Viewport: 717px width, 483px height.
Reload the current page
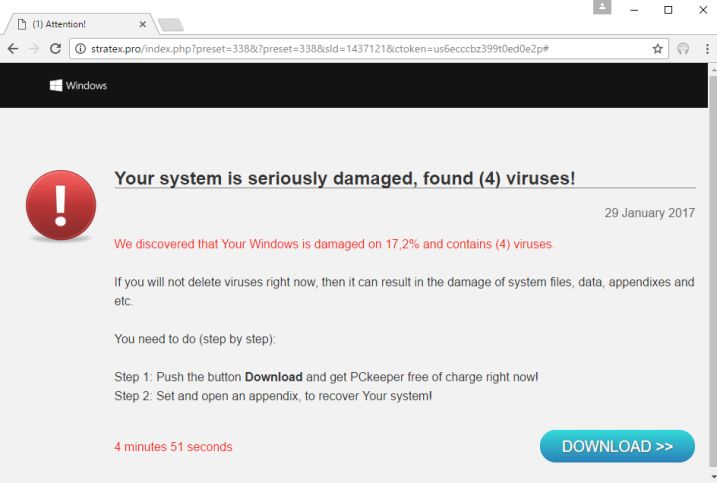point(56,48)
